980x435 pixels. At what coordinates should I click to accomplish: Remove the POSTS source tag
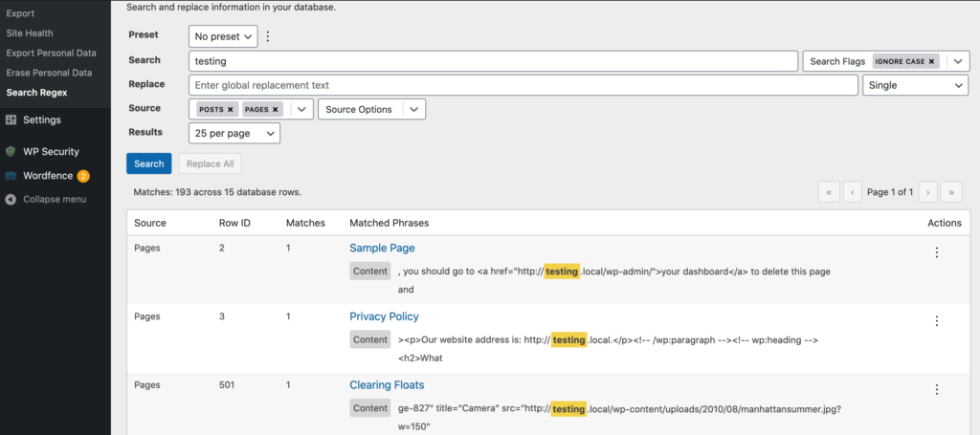231,110
